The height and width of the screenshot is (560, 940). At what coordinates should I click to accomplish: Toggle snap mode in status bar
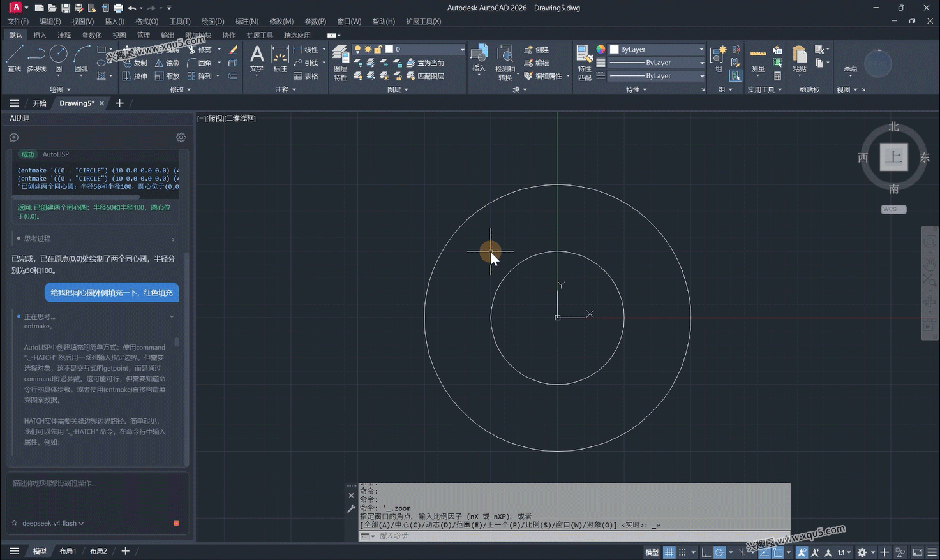tap(682, 552)
